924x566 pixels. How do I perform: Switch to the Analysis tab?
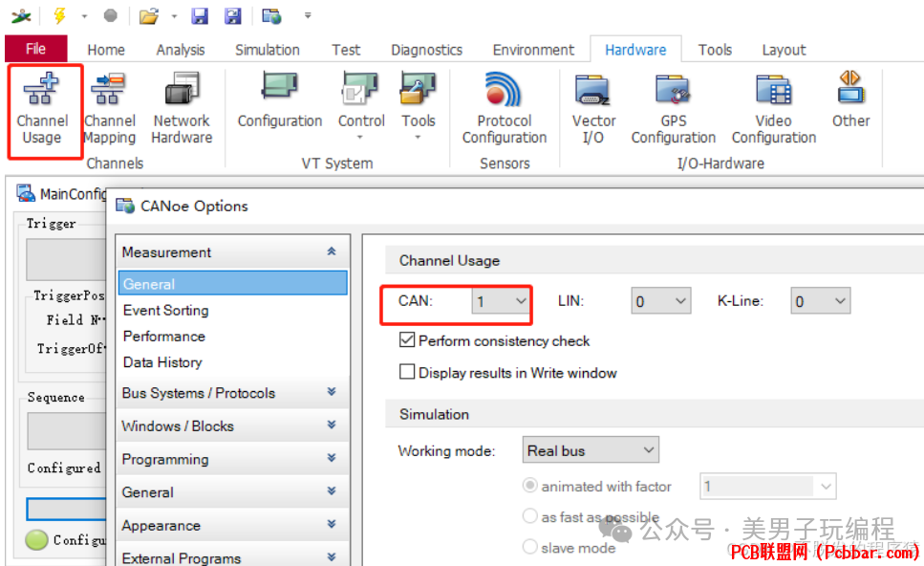point(181,50)
